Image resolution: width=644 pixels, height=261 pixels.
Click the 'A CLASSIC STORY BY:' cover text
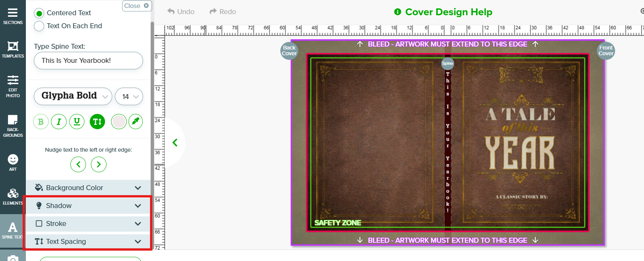click(x=522, y=197)
